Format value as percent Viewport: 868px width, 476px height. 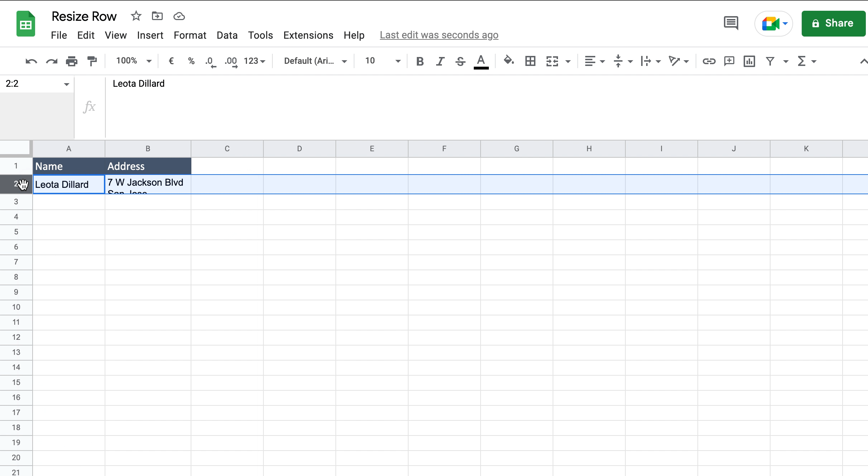[x=191, y=61]
